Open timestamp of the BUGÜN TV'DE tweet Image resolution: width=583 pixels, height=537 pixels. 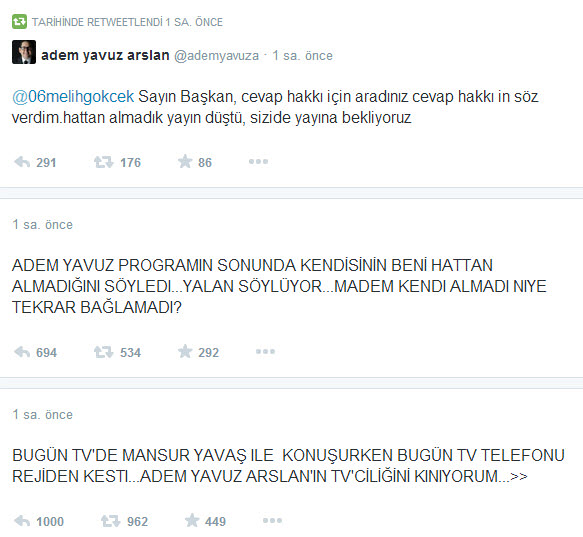42,415
